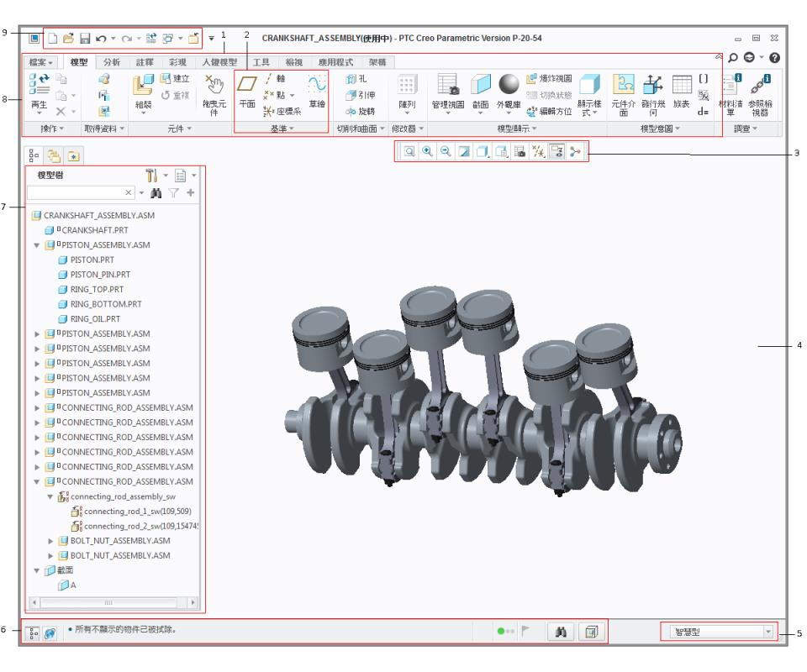The height and width of the screenshot is (672, 807).
Task: Expand the 操作 operations group dropdown
Action: [x=52, y=129]
